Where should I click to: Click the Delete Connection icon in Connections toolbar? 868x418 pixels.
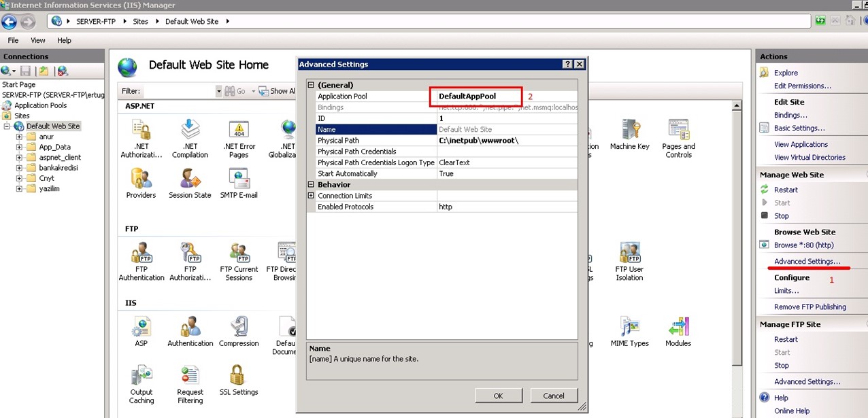[x=63, y=71]
